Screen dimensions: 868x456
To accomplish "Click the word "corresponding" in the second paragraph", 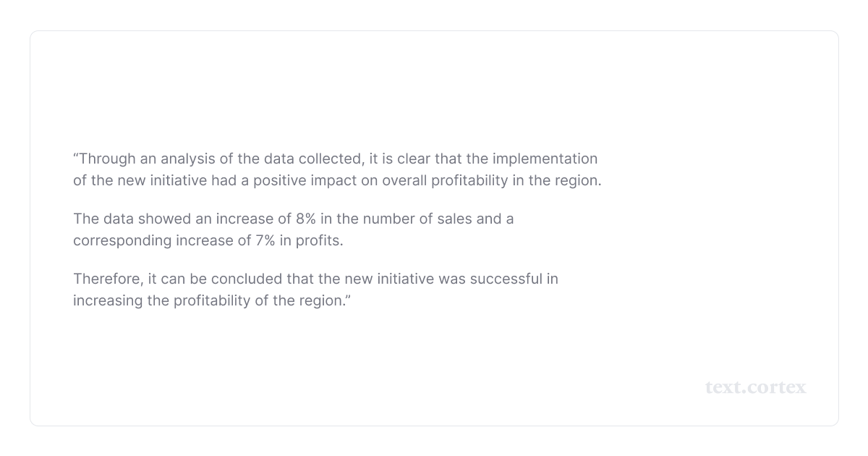I will [122, 240].
